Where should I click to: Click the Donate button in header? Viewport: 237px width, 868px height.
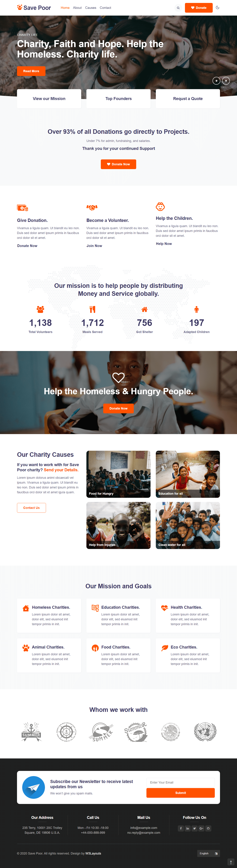pyautogui.click(x=199, y=8)
